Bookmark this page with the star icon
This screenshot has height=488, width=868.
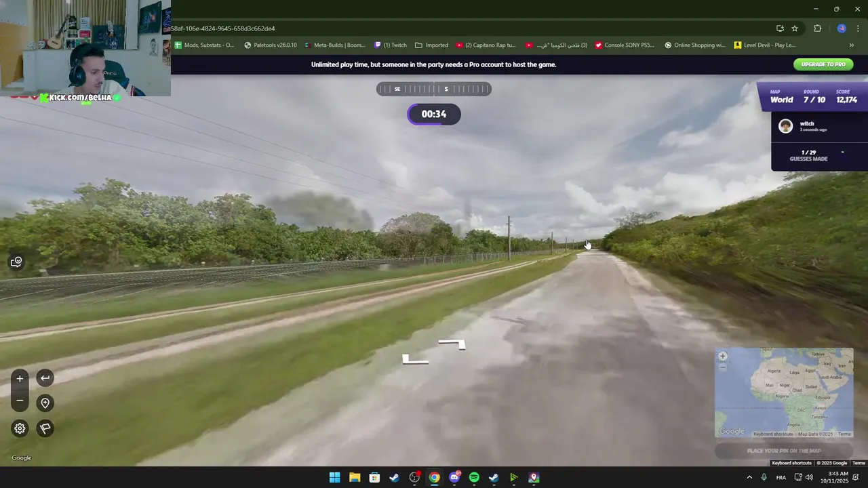pyautogui.click(x=795, y=28)
